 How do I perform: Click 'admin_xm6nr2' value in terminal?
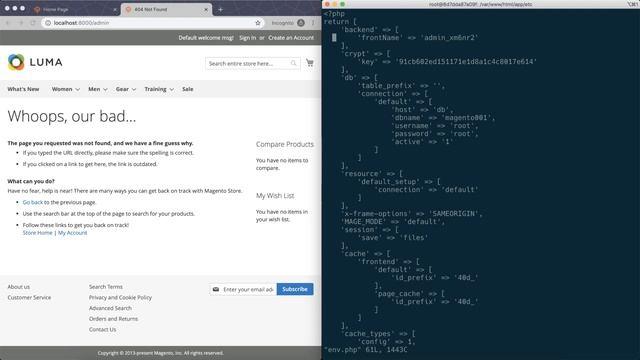coord(449,38)
